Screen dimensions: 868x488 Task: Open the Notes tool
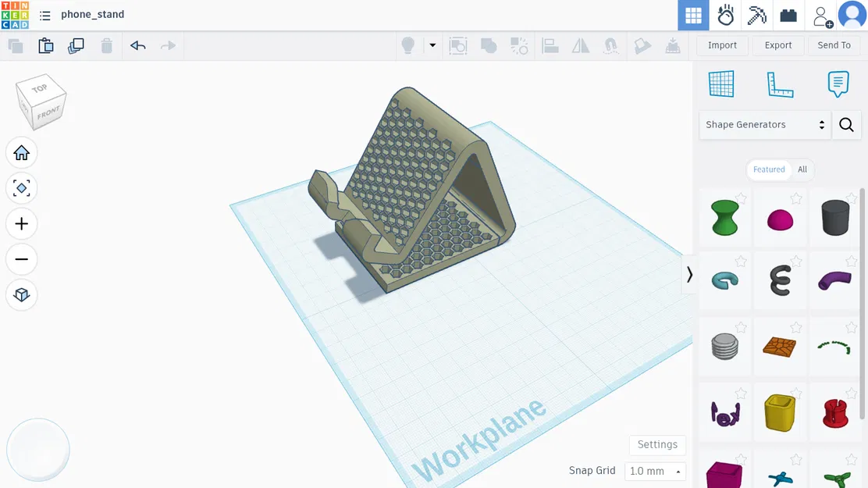coord(838,84)
